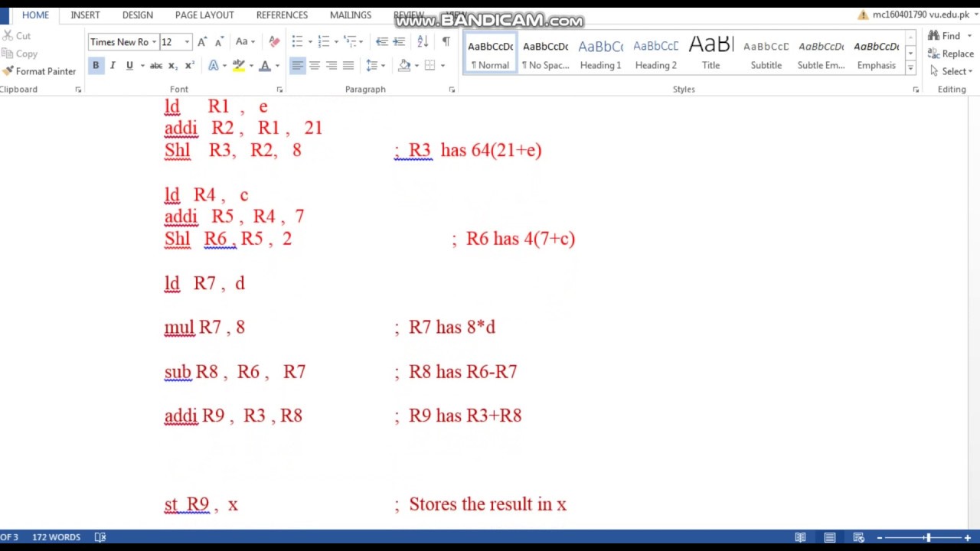Open the font name dropdown

pyautogui.click(x=154, y=42)
